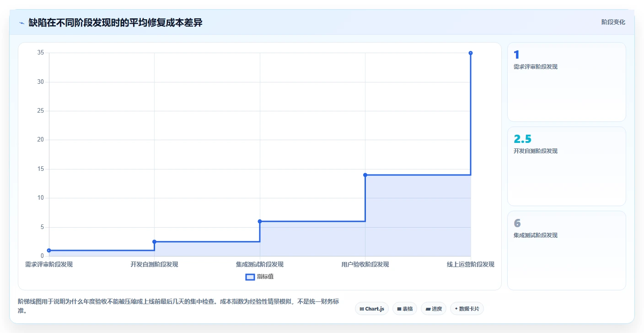This screenshot has height=333, width=644.
Task: Click data point at 开发自测阶段发现
Action: coord(154,241)
